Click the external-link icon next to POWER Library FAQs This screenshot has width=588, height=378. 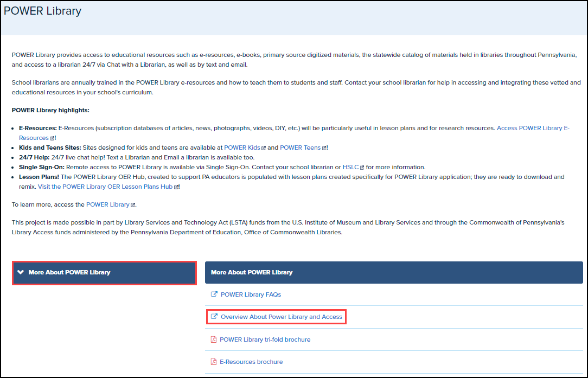coord(214,294)
